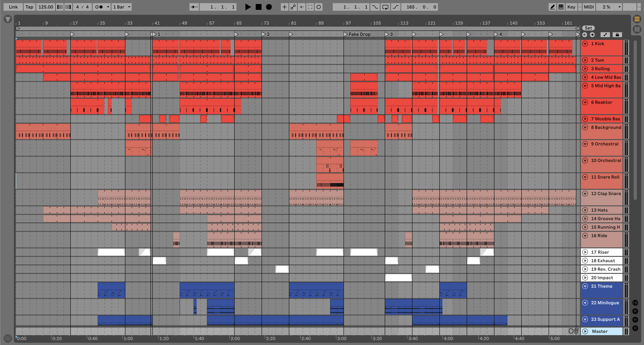
Task: Open the 1 Bar quantization dropdown
Action: tap(122, 7)
